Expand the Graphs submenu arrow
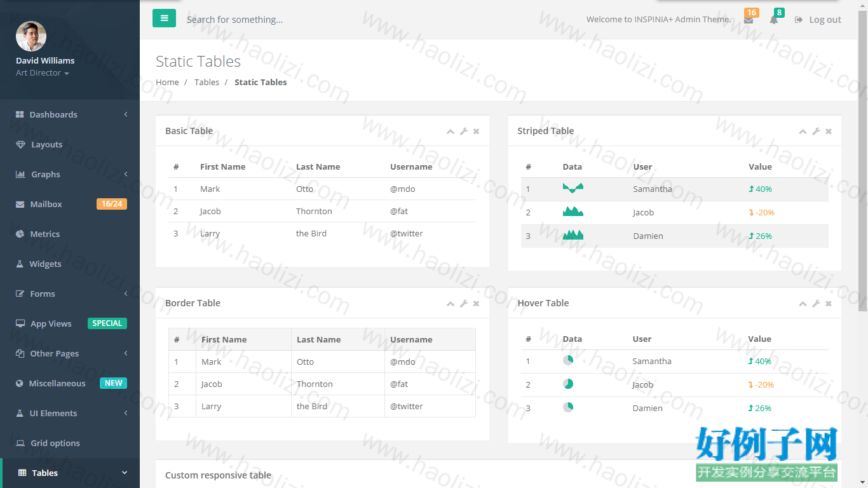The height and width of the screenshot is (488, 868). (126, 174)
